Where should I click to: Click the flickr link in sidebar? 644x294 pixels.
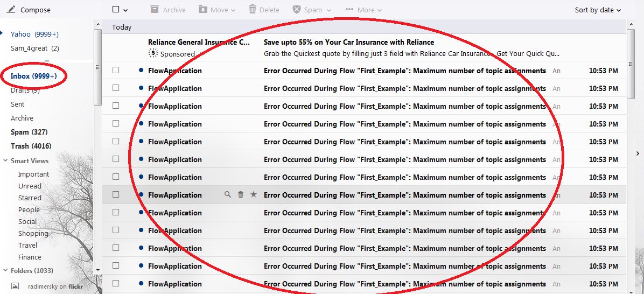75,286
